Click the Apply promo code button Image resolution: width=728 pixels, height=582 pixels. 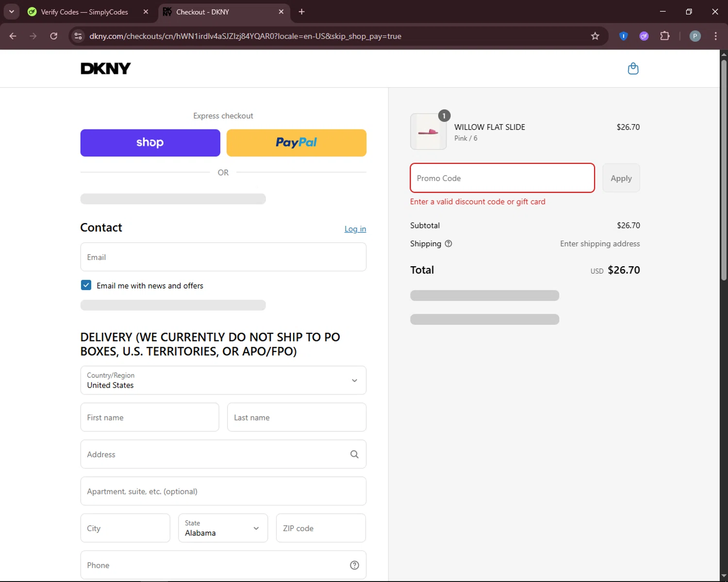tap(621, 178)
